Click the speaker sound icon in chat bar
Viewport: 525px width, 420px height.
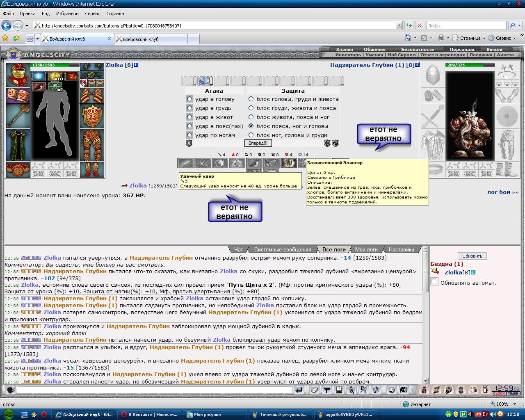376,390
